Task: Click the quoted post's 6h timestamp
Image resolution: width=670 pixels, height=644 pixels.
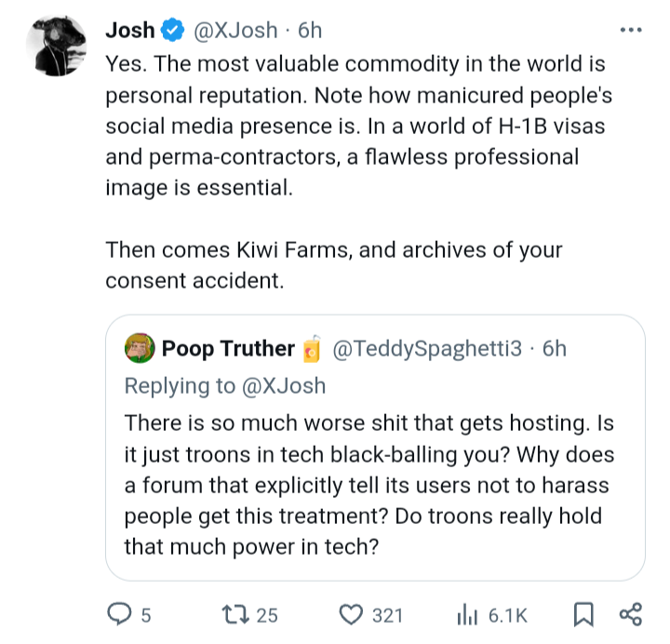Action: [x=554, y=349]
